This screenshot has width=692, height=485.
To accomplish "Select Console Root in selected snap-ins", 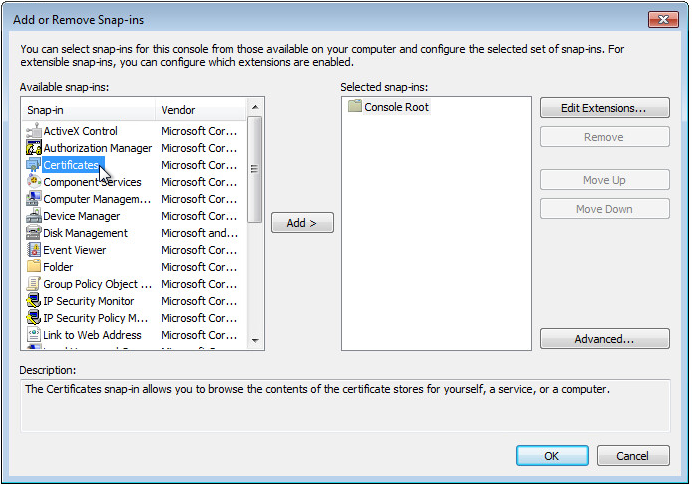I will 396,107.
